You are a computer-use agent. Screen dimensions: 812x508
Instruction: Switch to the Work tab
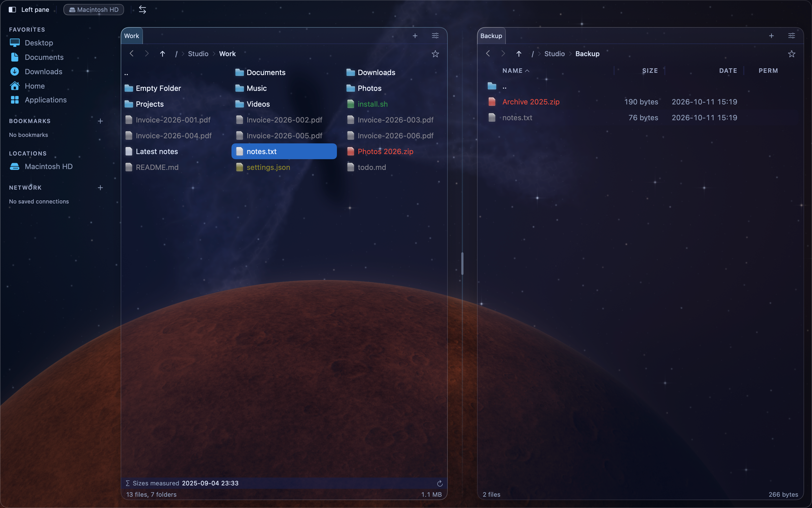coord(132,36)
